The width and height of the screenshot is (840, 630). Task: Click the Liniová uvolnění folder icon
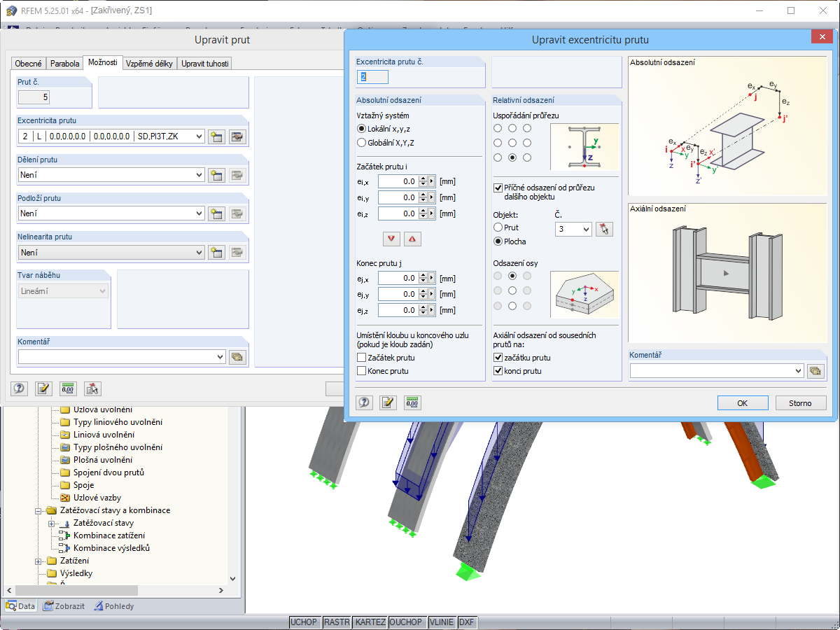click(65, 435)
